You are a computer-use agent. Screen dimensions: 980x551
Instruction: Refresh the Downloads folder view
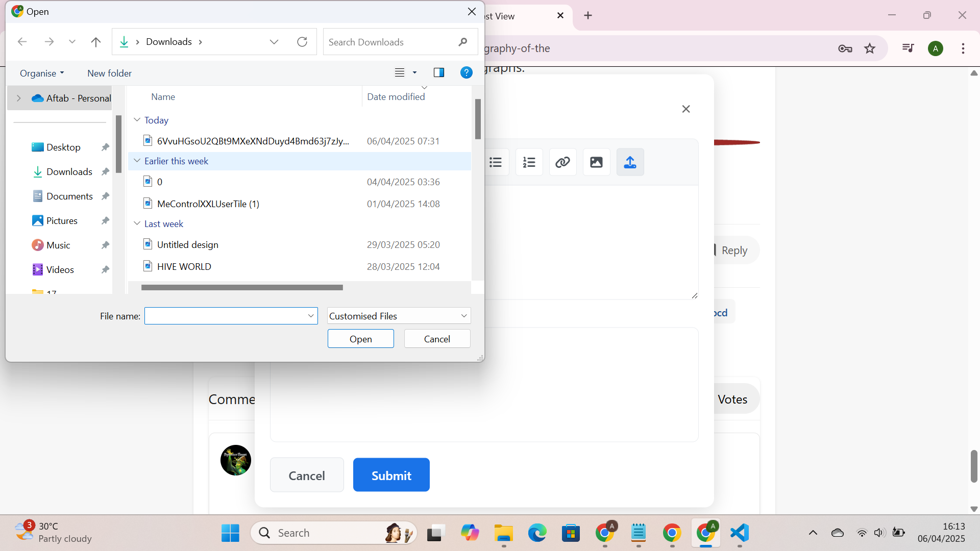coord(302,42)
